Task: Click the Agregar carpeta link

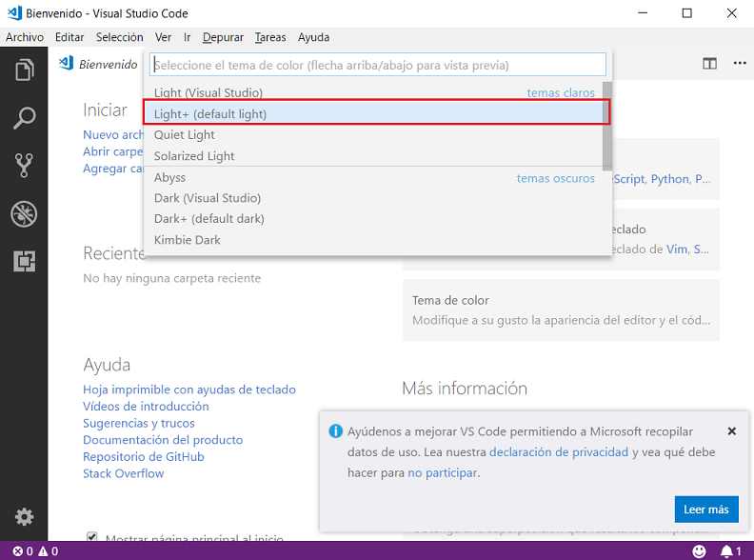Action: click(x=113, y=169)
